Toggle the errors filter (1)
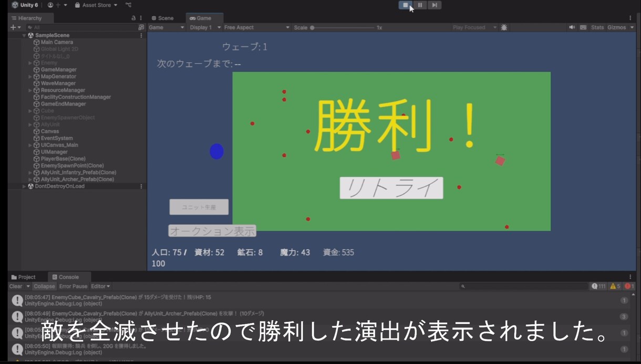 [629, 286]
